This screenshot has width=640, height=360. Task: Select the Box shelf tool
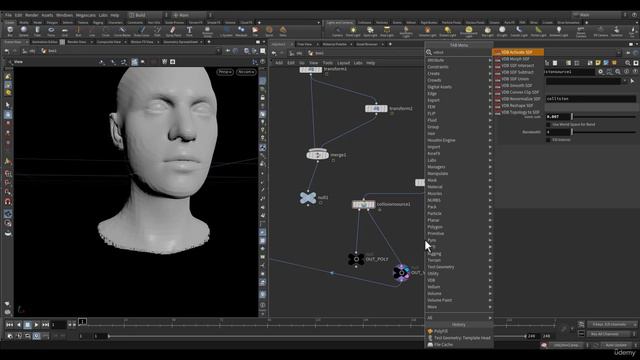[x=10, y=31]
